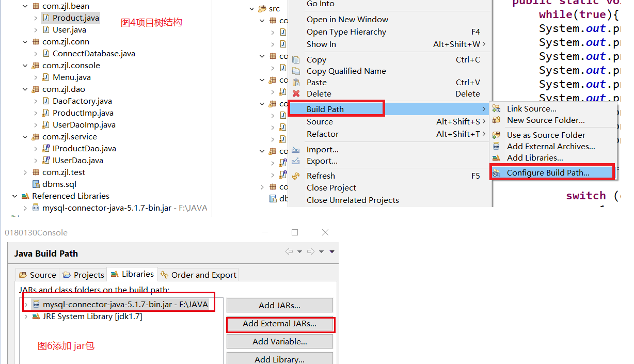Open forward history dropdown in Java Build Path
Screen dimensions: 634x364
coord(321,252)
